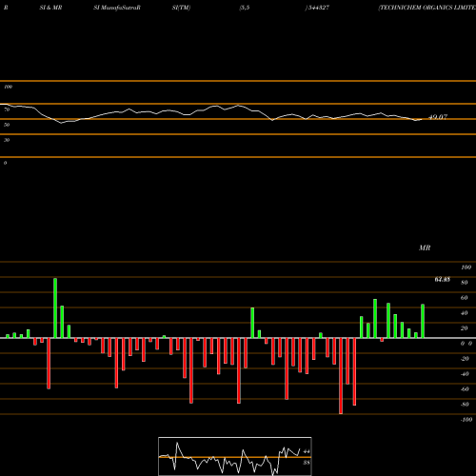Click the MR value 67.93

[x=443, y=280]
